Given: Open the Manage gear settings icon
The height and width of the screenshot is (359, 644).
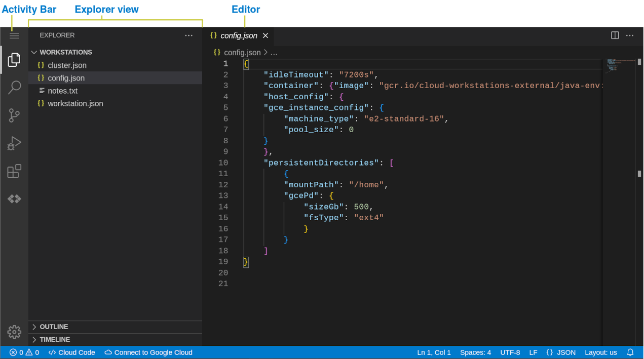Looking at the screenshot, I should tap(14, 332).
